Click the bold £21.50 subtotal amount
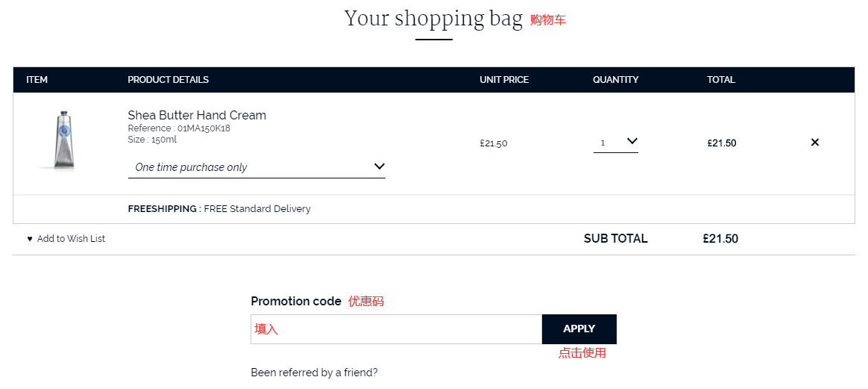Screen dimensions: 868x389 click(x=720, y=239)
